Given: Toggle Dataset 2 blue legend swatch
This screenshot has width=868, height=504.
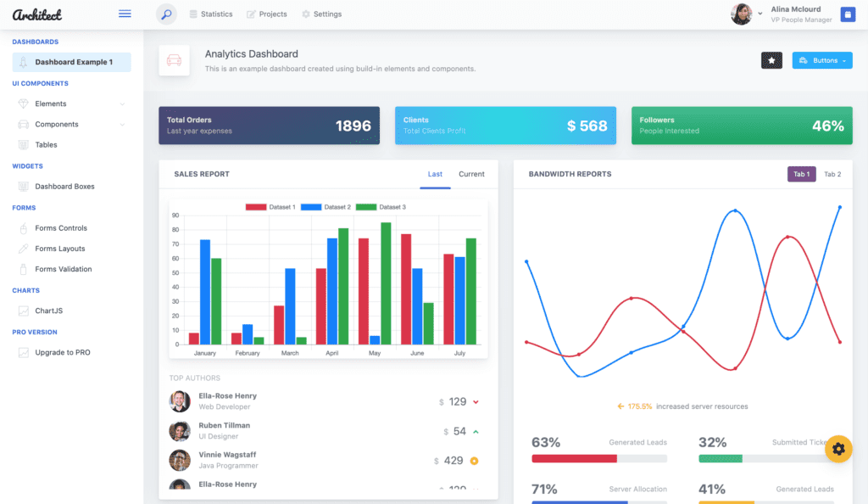Looking at the screenshot, I should click(x=311, y=207).
